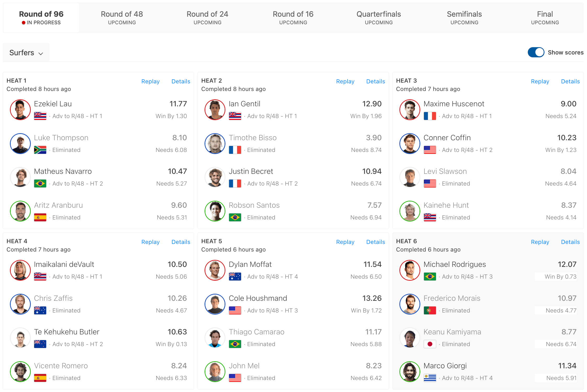Click the Spain flag under Aritz Aranburu
The image size is (587, 392).
tap(40, 217)
